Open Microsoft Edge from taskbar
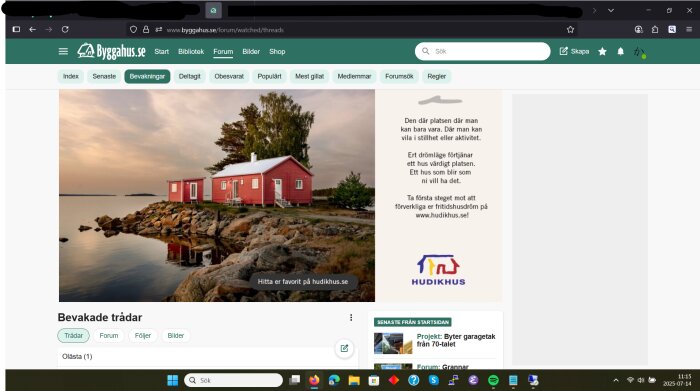The height and width of the screenshot is (391, 700). click(x=334, y=380)
